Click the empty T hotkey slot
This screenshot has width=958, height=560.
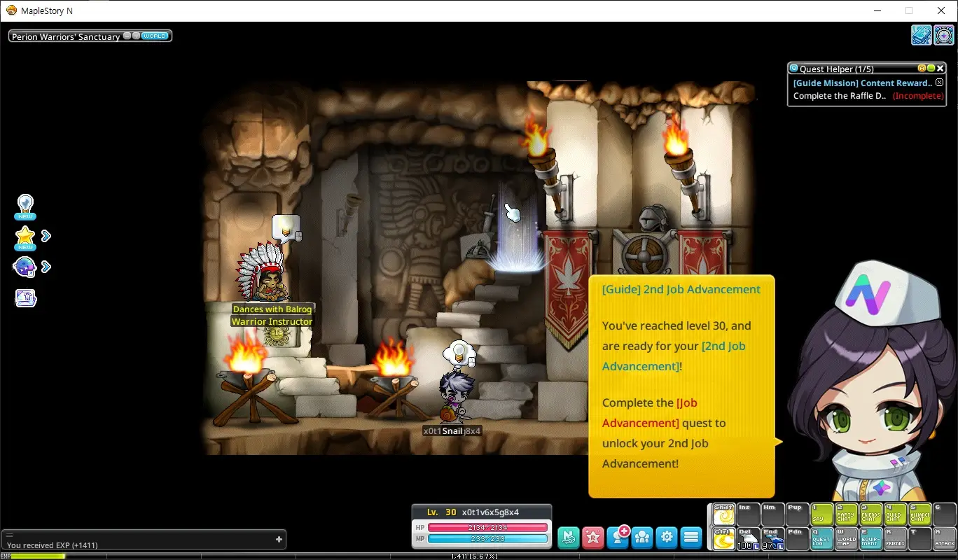tap(920, 538)
